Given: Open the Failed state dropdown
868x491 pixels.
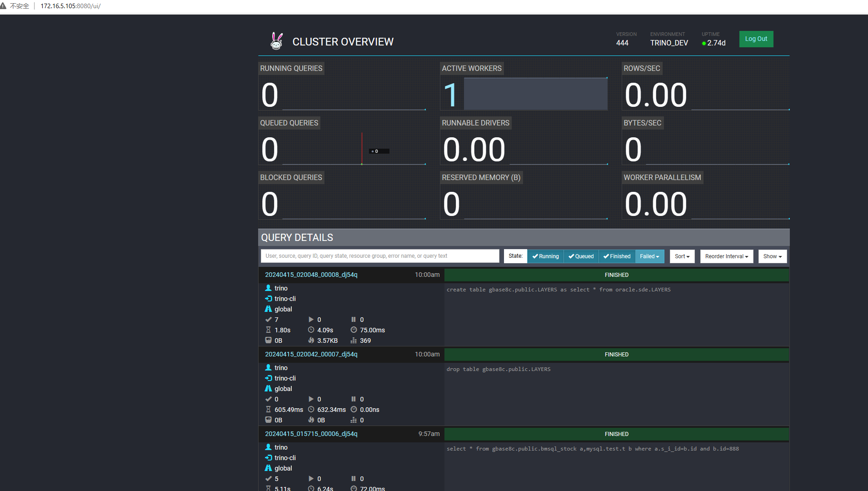Looking at the screenshot, I should [x=649, y=256].
